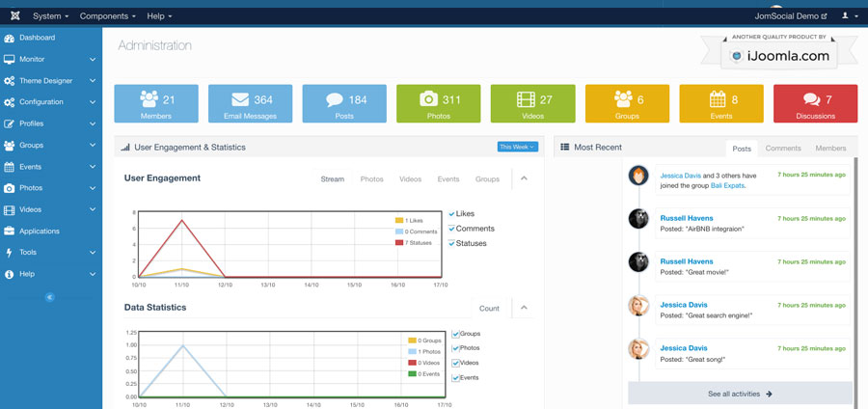Open the System menu
This screenshot has width=868, height=409.
tap(50, 16)
